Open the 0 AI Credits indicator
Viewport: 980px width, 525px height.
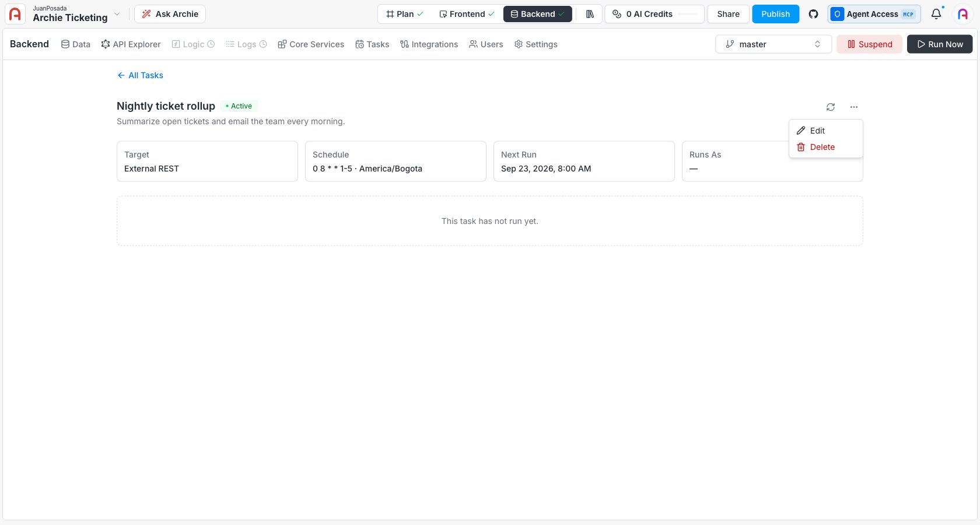tap(654, 14)
